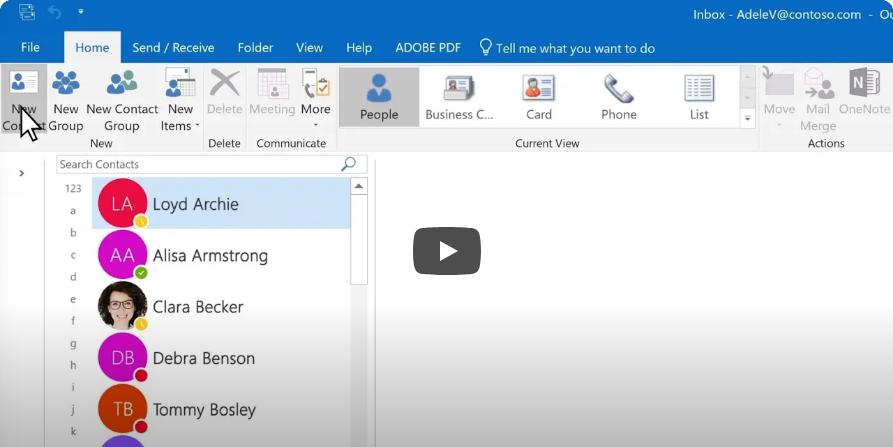Image resolution: width=893 pixels, height=447 pixels.
Task: Create a New Group
Action: (65, 100)
